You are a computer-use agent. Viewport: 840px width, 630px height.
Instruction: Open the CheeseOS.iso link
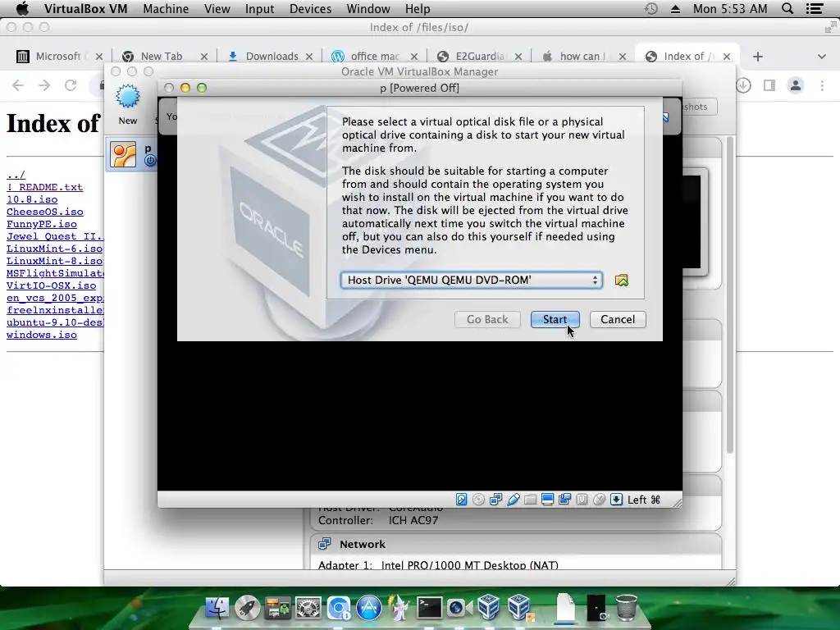tap(45, 212)
